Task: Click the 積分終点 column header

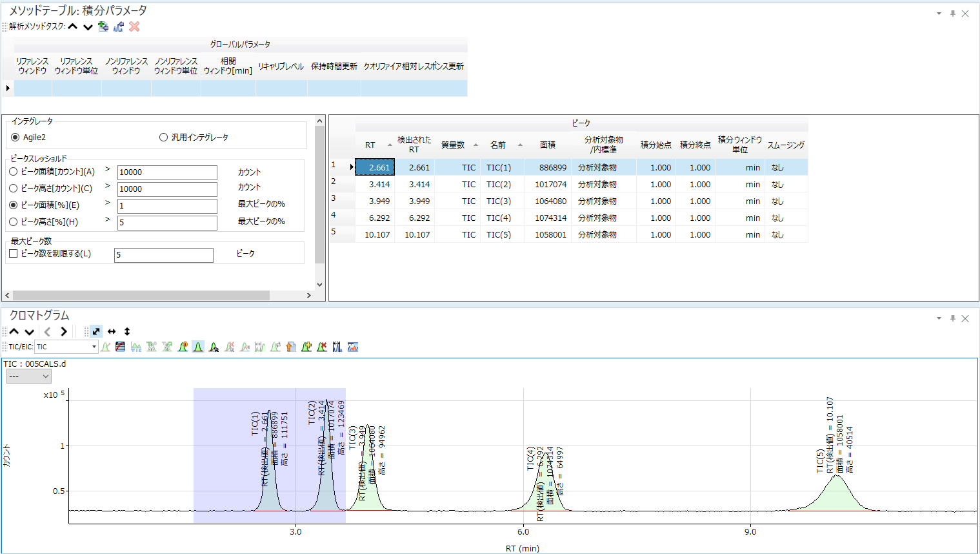Action: coord(695,145)
